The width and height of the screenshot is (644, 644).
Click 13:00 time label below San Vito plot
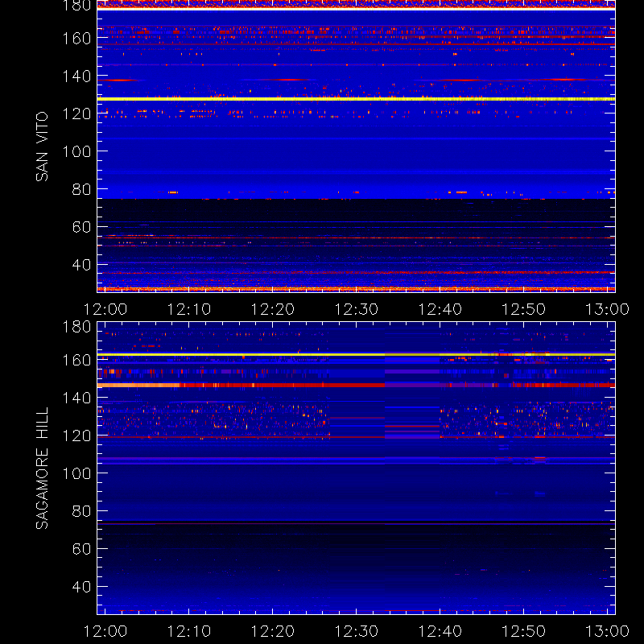click(x=607, y=309)
